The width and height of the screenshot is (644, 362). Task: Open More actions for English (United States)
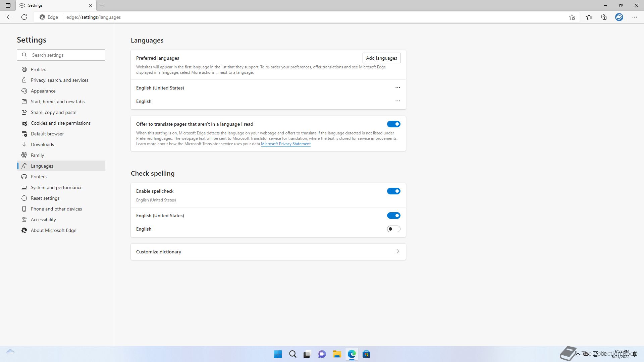pos(397,88)
